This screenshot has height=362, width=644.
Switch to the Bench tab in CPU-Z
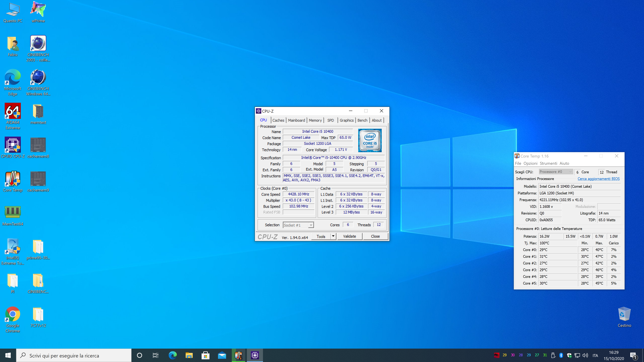click(362, 120)
